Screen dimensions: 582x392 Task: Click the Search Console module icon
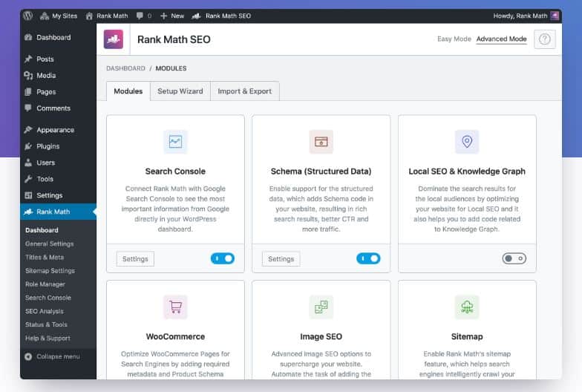pyautogui.click(x=175, y=142)
